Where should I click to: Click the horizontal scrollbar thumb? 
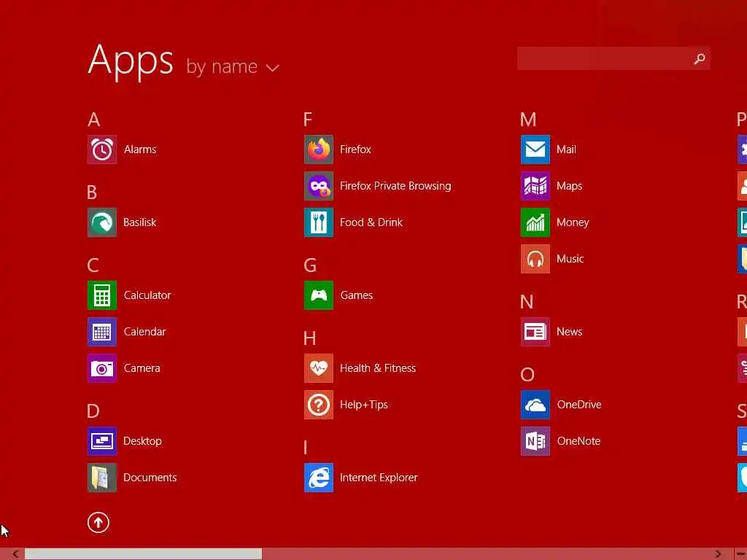(x=144, y=554)
